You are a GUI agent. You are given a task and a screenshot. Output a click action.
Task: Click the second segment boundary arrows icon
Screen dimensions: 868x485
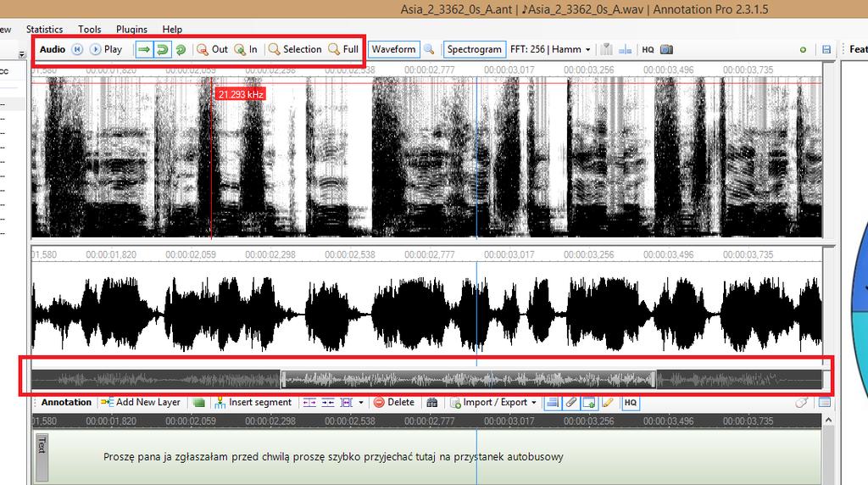[x=328, y=403]
